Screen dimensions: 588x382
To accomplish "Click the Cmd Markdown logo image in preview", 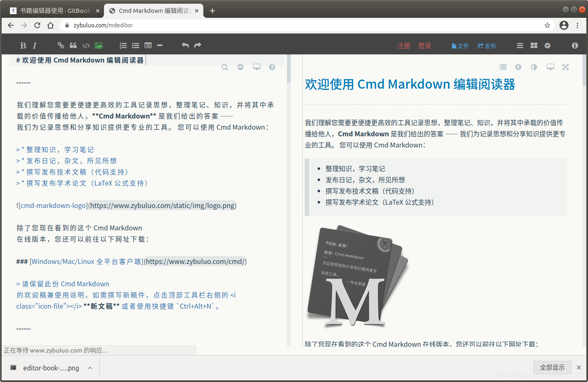I will click(x=357, y=276).
